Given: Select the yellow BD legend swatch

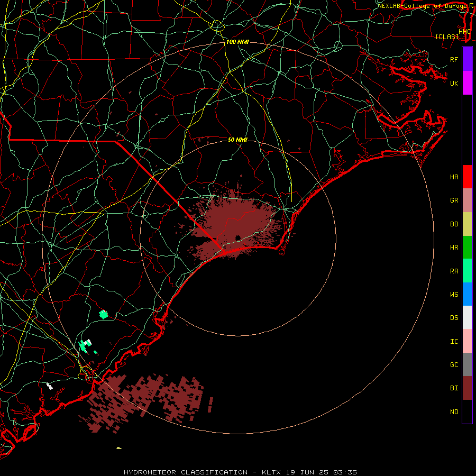Looking at the screenshot, I should coord(467,224).
